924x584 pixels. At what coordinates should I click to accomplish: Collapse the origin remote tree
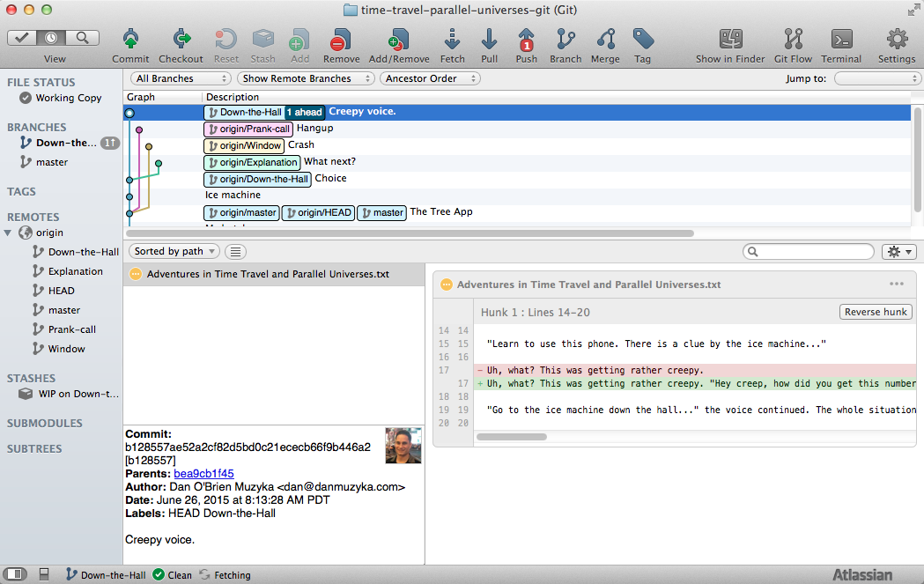pos(8,233)
